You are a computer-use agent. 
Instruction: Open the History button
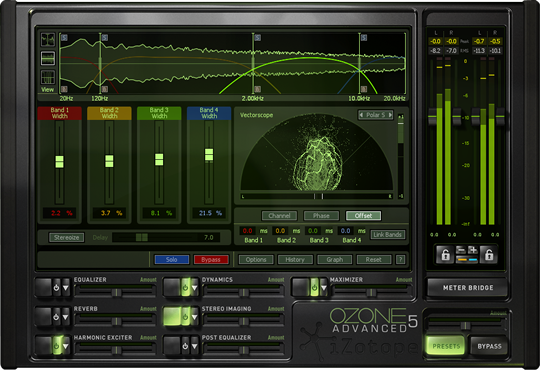(x=295, y=259)
